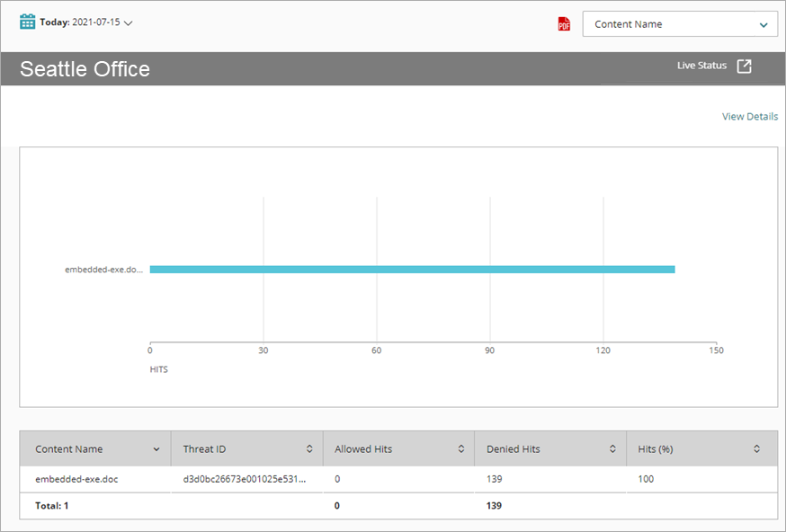Export the report as PDF
Image resolution: width=786 pixels, height=532 pixels.
563,24
